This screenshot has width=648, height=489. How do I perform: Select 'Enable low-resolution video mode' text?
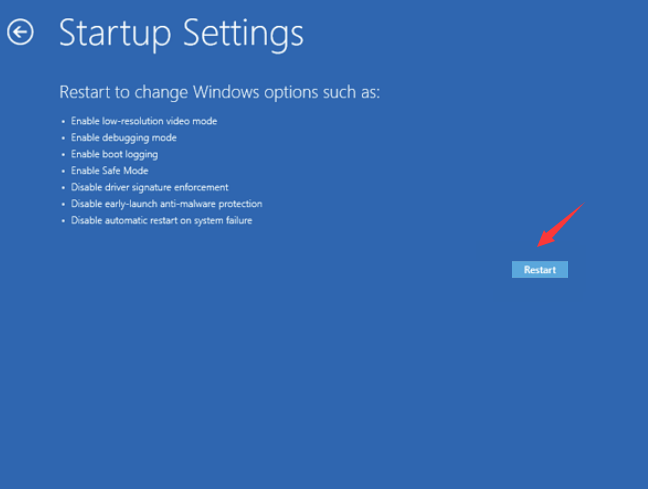tap(143, 121)
